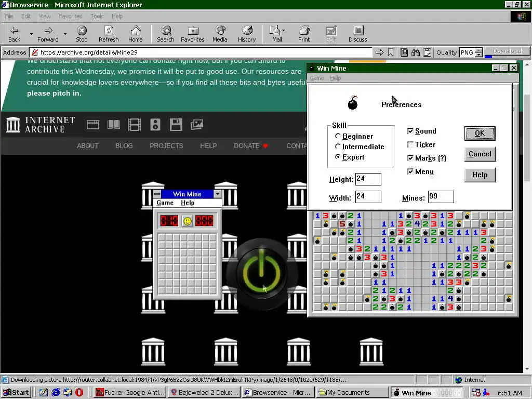Open the Search toolbar button
This screenshot has width=532, height=399.
(x=166, y=34)
